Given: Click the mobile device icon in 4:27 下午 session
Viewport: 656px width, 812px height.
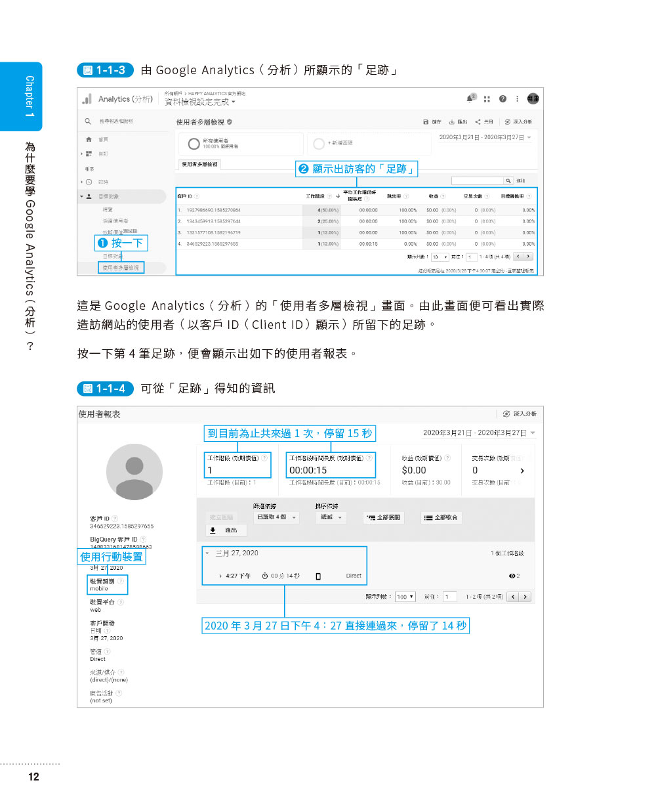Looking at the screenshot, I should pos(318,576).
